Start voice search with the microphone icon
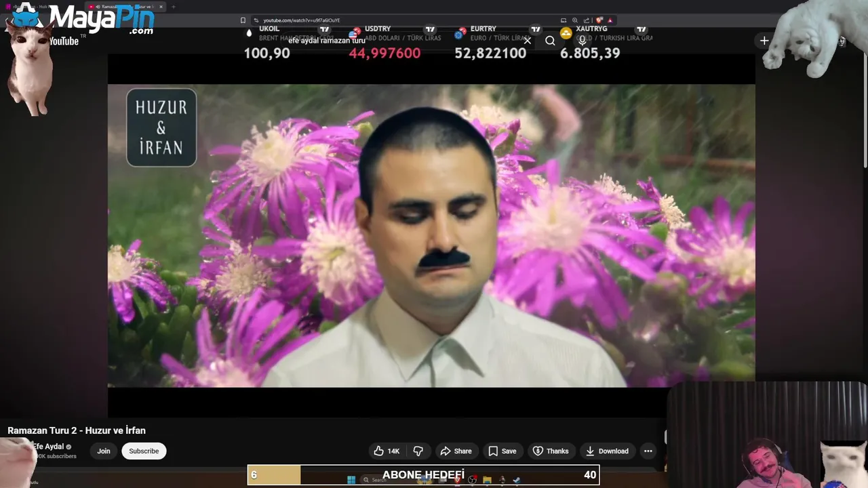The image size is (868, 488). tap(582, 41)
